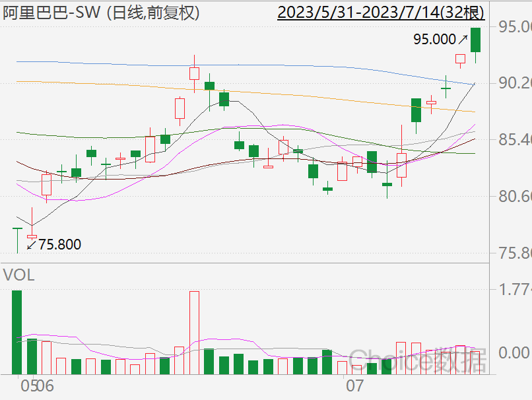Viewport: 532px width, 400px height.
Task: Click the 95.000 high price label
Action: (x=434, y=40)
